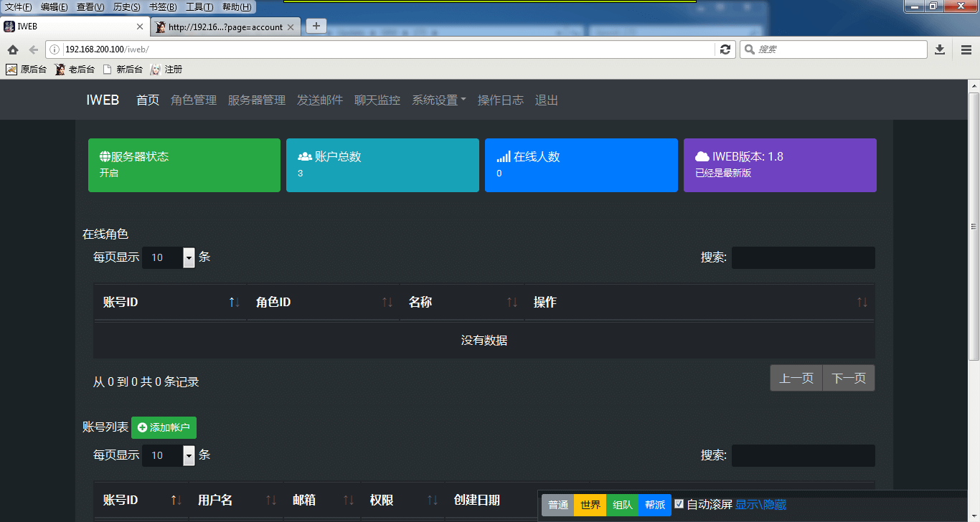Click the online roles 搜索 input field
980x522 pixels.
pos(803,257)
